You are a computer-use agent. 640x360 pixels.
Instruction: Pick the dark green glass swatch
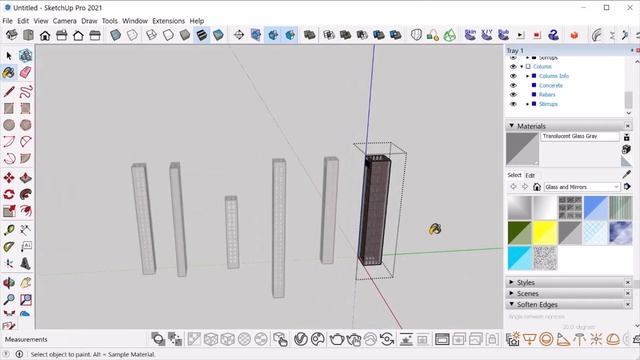pos(520,233)
